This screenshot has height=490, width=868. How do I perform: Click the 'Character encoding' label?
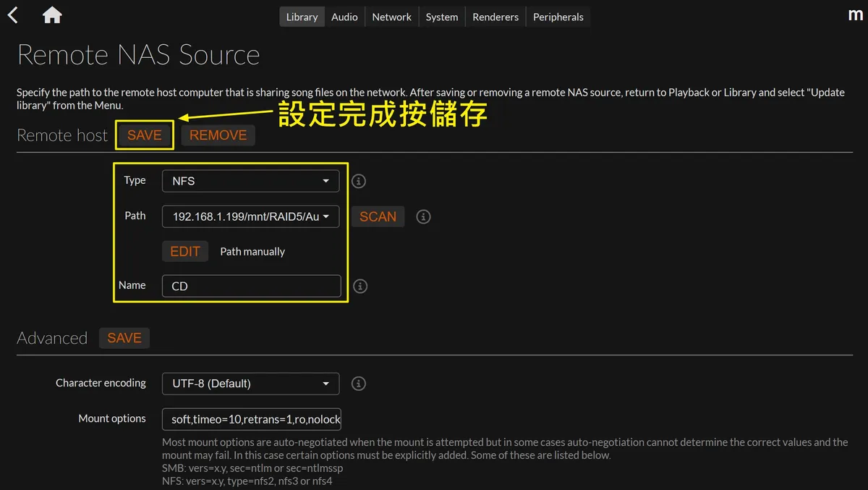(x=101, y=383)
